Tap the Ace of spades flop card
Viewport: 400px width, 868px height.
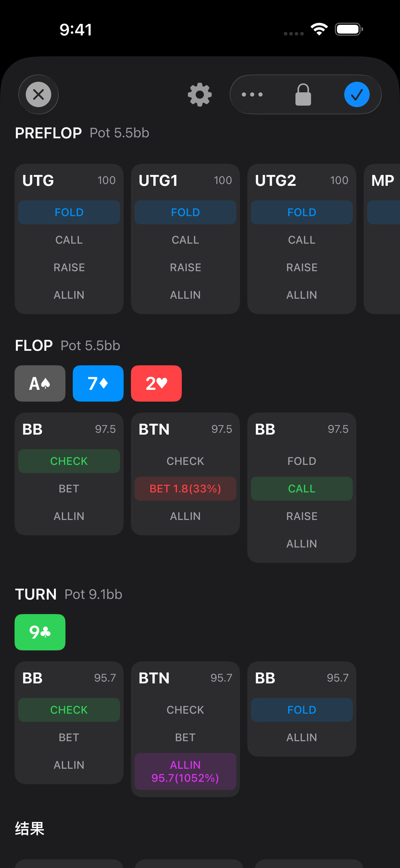pos(40,383)
